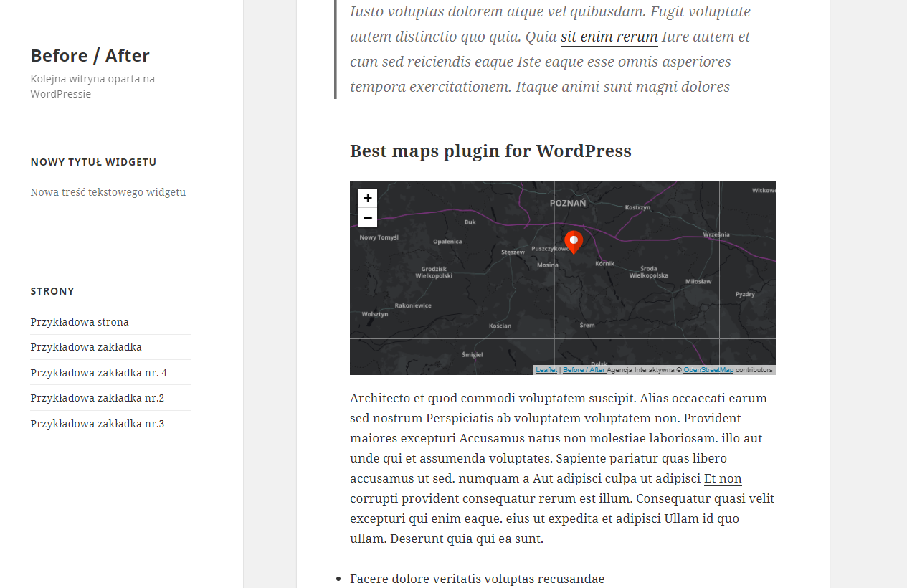Click the Pyzdry label on map
Viewport: 907px width, 588px height.
(745, 294)
